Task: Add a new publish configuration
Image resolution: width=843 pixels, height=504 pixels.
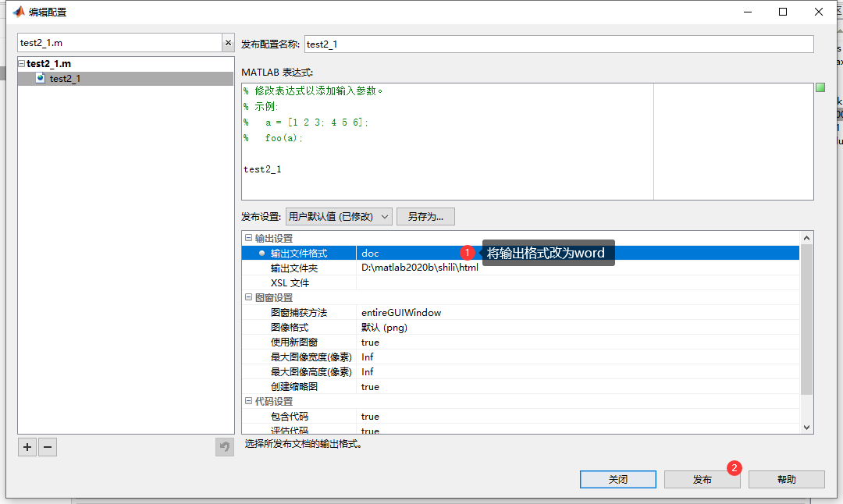Action: pos(27,447)
